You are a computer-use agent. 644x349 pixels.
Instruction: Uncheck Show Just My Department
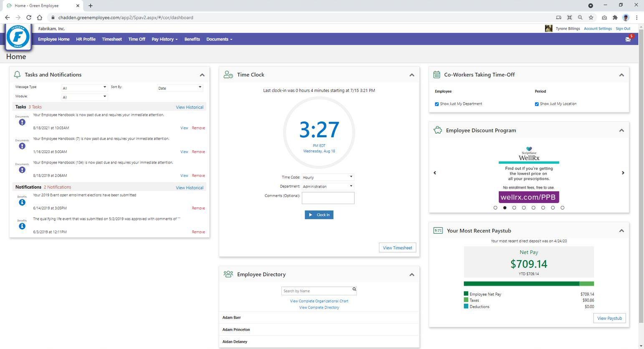(437, 104)
